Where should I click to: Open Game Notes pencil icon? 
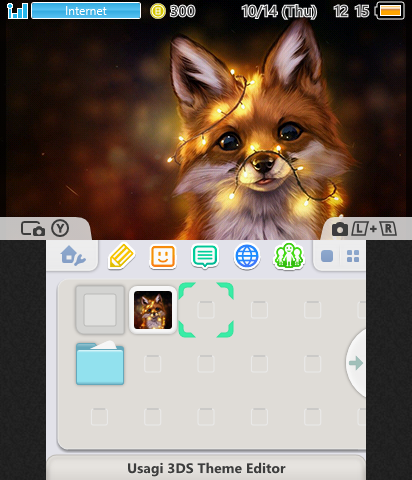pos(122,256)
